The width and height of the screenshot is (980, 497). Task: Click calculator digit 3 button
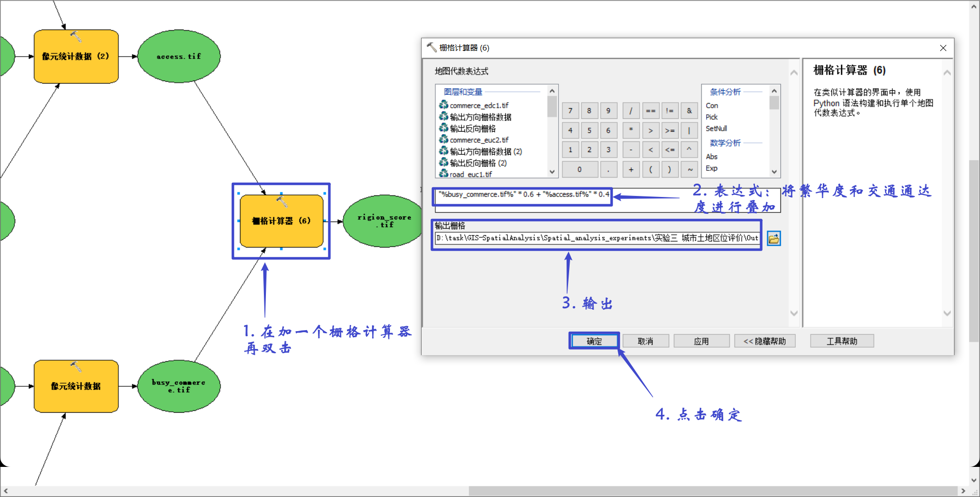tap(608, 150)
